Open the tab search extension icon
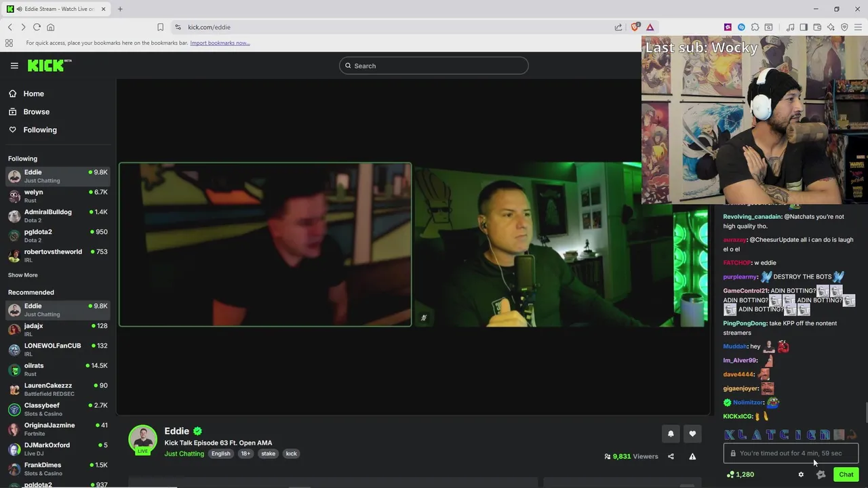 pyautogui.click(x=768, y=27)
